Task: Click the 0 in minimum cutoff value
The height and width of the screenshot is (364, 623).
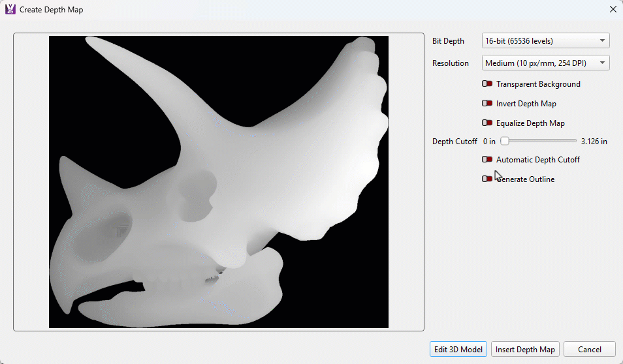Action: [x=489, y=142]
